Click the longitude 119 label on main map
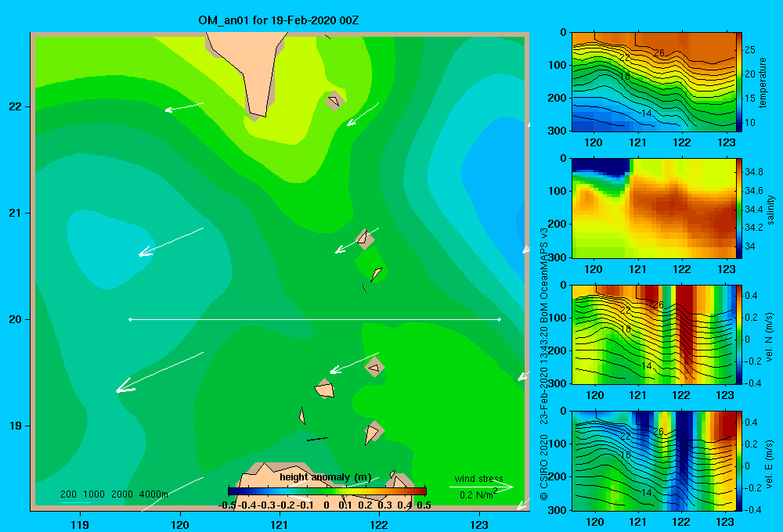The width and height of the screenshot is (783, 532). click(80, 524)
